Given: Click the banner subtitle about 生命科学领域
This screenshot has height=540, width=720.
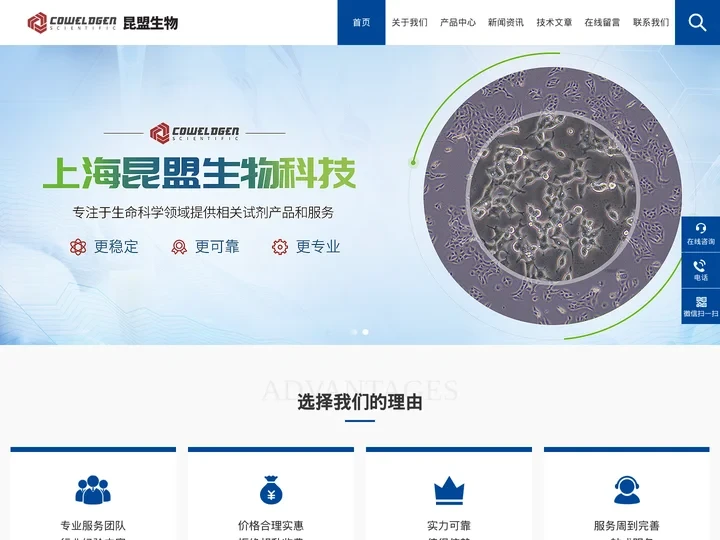Looking at the screenshot, I should [203, 213].
